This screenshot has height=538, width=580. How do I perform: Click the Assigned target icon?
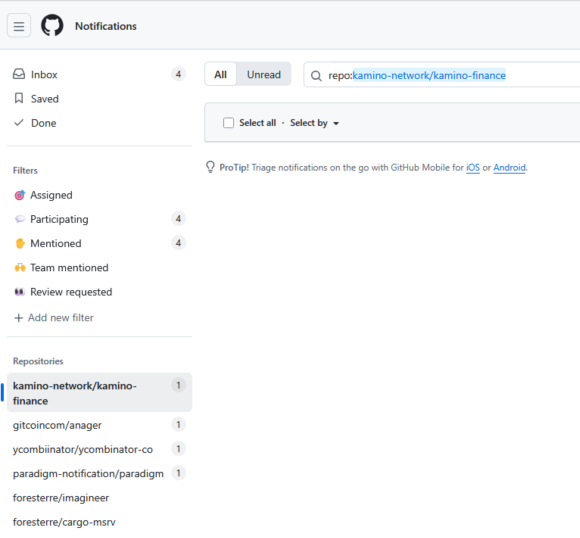point(20,195)
